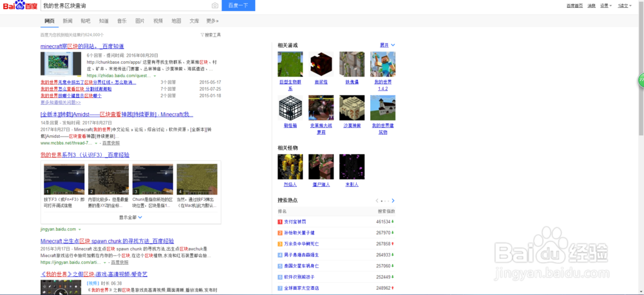Open hot search ranked 3 万余条中华鲟死亡
Screen dimensions: 644x295
(x=301, y=243)
